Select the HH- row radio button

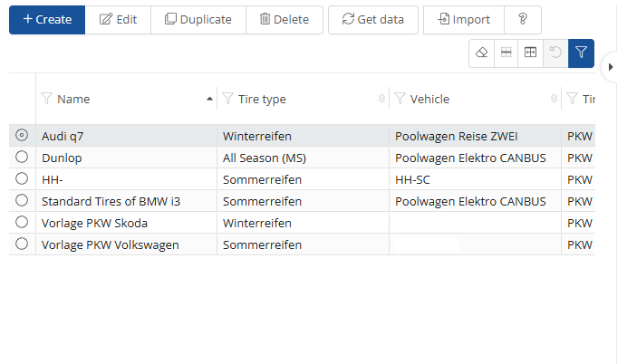click(22, 178)
